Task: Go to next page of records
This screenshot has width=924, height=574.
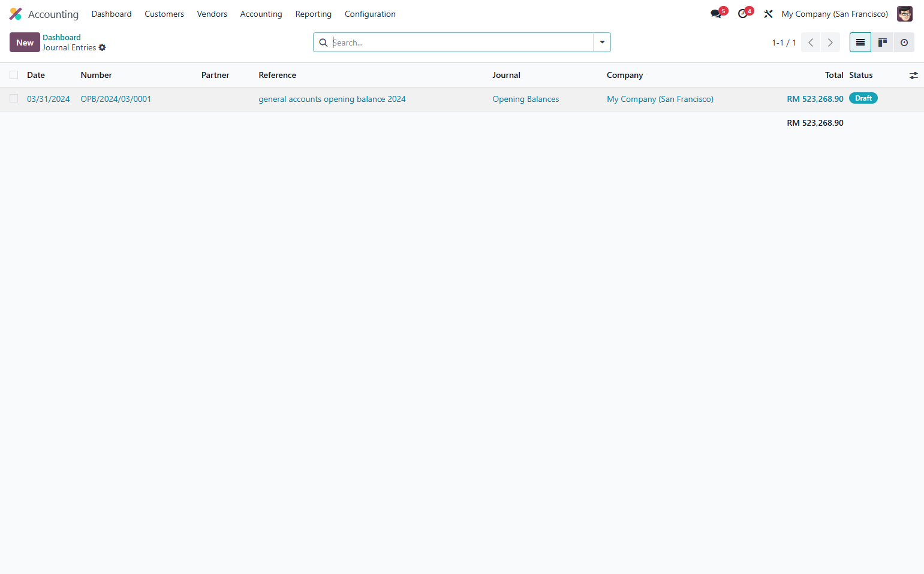Action: (830, 43)
